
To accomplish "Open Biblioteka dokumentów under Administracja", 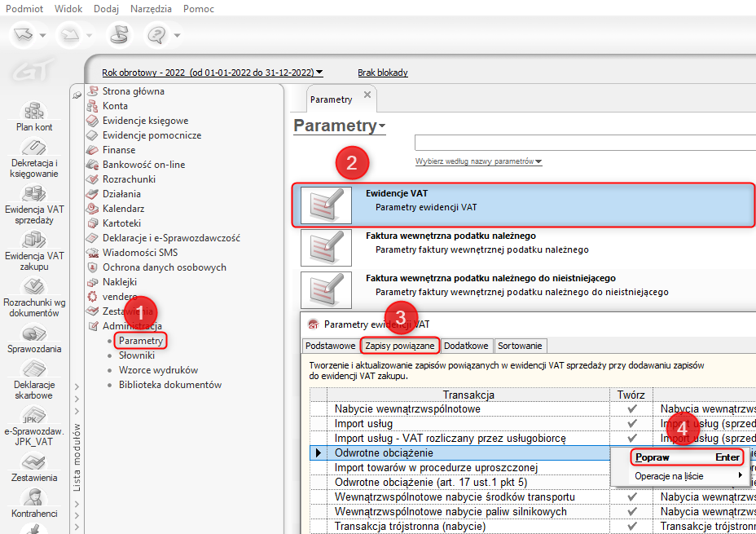I will [x=170, y=385].
